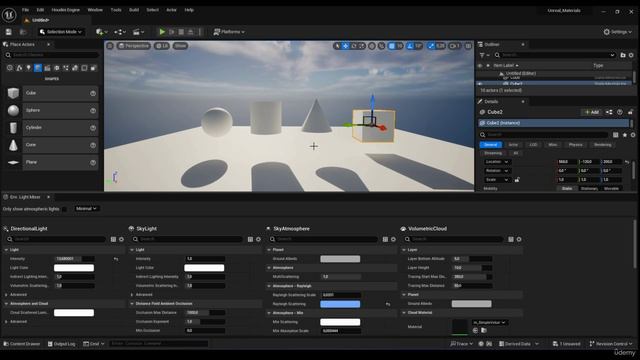Toggle the scale lock icon in Details
Image resolution: width=640 pixels, height=360 pixels.
(x=517, y=180)
